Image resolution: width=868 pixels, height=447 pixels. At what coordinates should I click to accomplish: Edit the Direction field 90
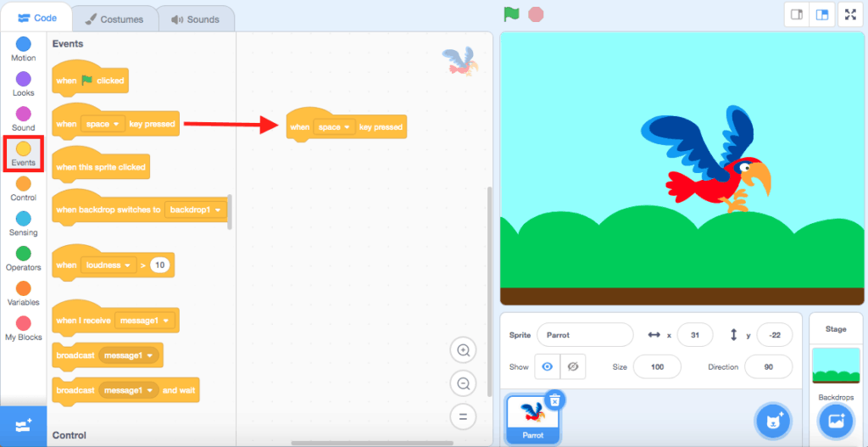click(768, 366)
